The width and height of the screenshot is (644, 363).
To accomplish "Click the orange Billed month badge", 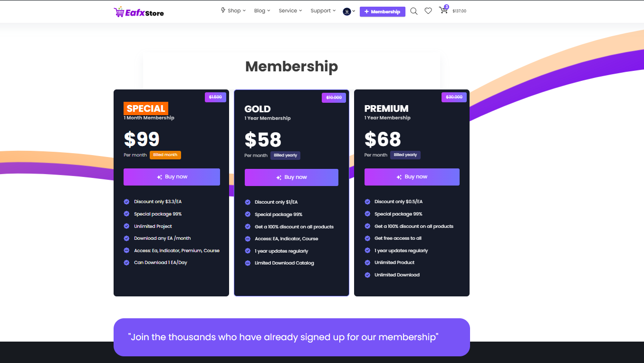I will click(165, 155).
